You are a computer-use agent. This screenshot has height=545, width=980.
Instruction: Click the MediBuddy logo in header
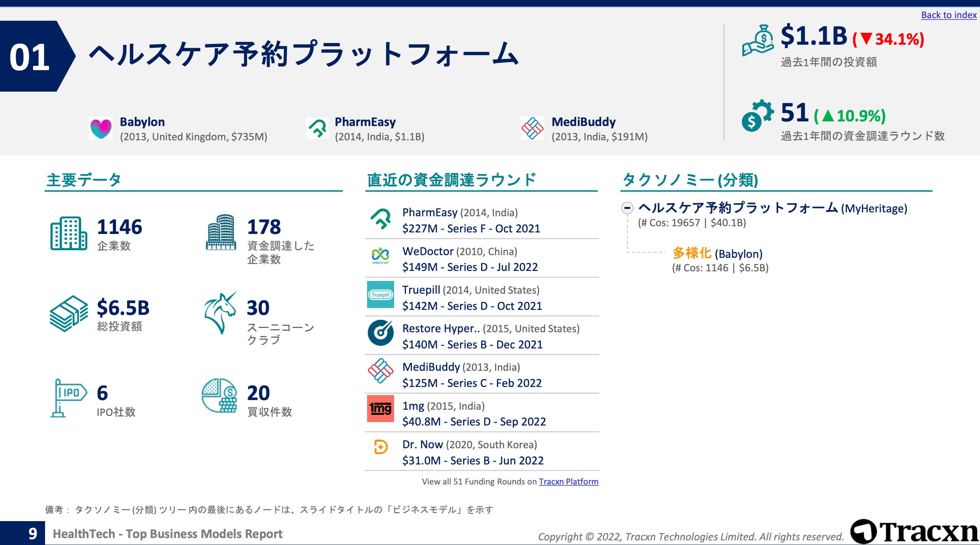[532, 128]
